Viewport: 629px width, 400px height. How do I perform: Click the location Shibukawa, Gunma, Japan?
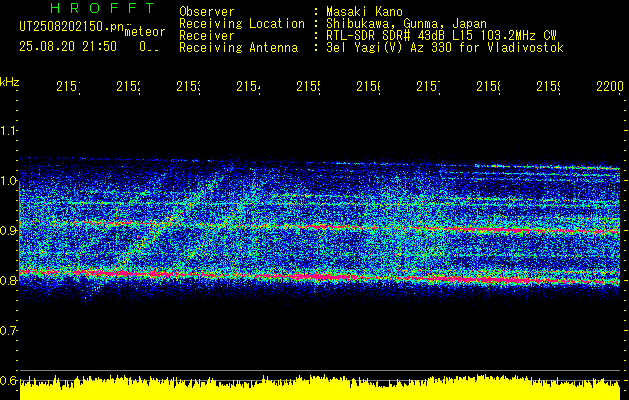tap(406, 24)
